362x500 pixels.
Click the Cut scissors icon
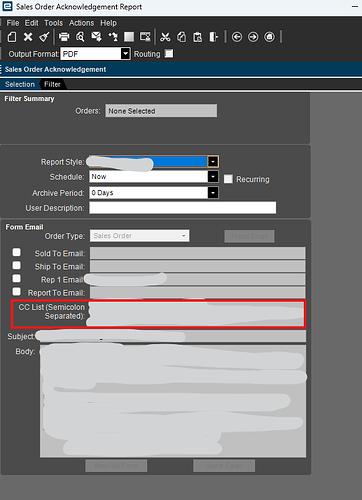coord(165,37)
